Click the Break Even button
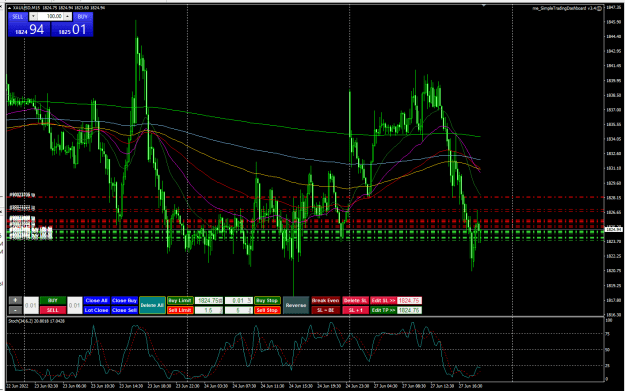Image resolution: width=625 pixels, height=391 pixels. pyautogui.click(x=326, y=300)
